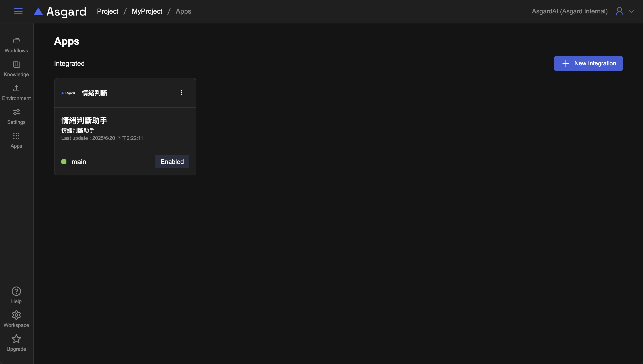The width and height of the screenshot is (643, 364).
Task: Click the user profile icon
Action: click(619, 11)
